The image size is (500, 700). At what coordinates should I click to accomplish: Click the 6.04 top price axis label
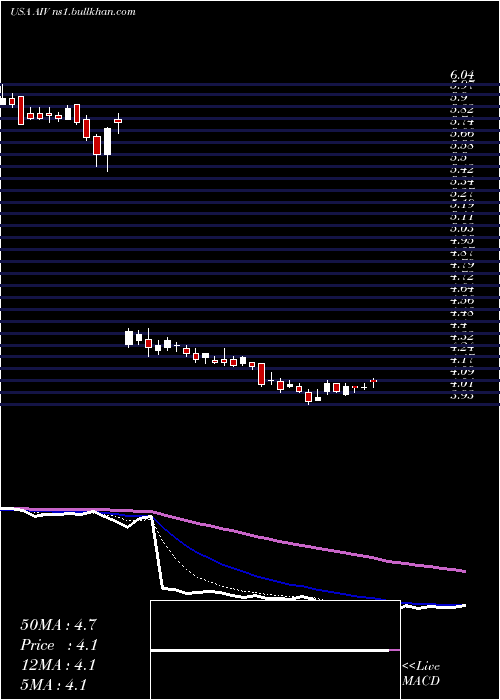[x=462, y=75]
